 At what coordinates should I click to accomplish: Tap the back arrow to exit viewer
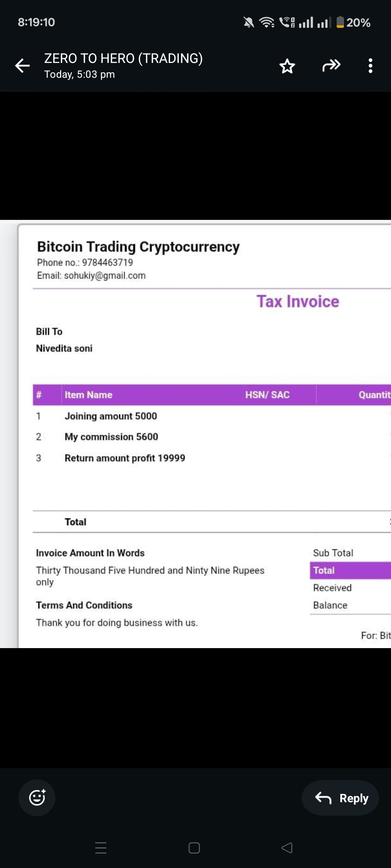point(22,66)
